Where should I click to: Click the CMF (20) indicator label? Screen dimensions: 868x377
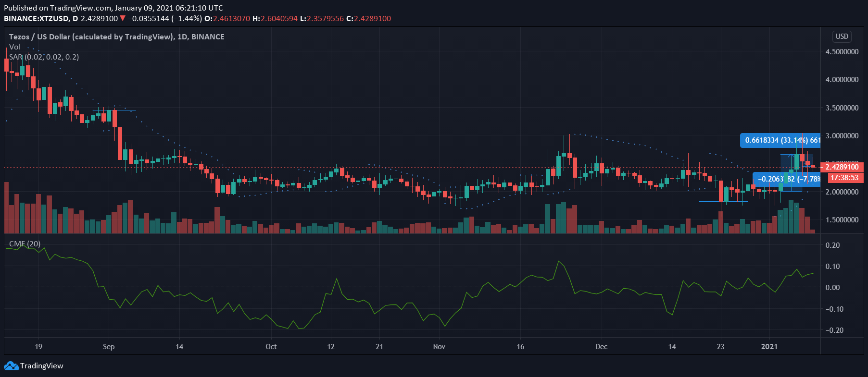[x=25, y=244]
